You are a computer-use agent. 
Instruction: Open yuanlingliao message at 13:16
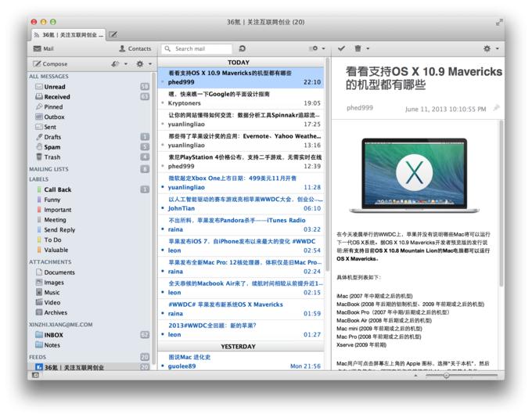click(241, 141)
